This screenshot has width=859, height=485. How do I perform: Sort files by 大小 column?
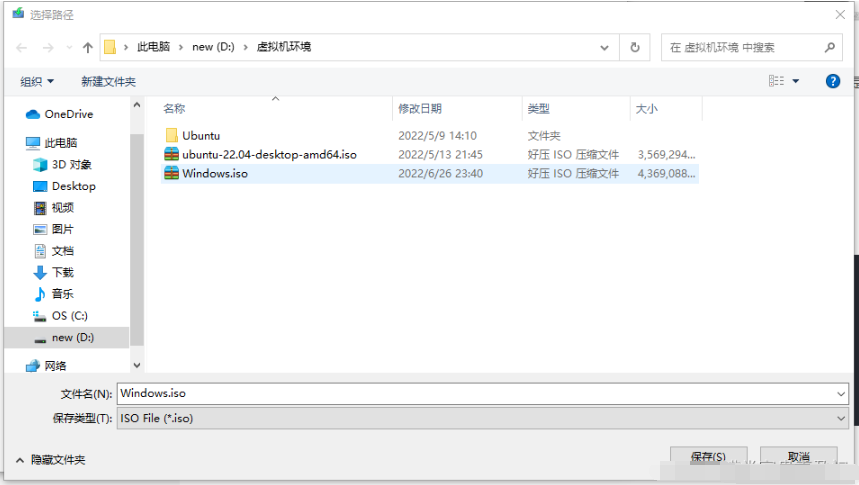(x=646, y=109)
